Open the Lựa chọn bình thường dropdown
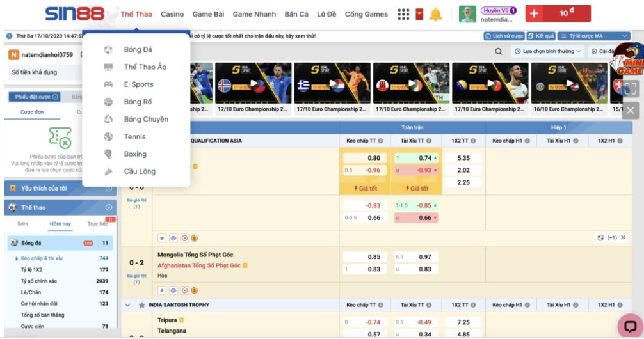 coord(548,51)
